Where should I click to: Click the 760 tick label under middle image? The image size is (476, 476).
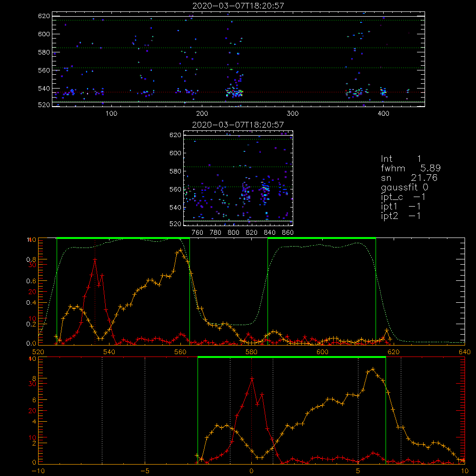[198, 233]
